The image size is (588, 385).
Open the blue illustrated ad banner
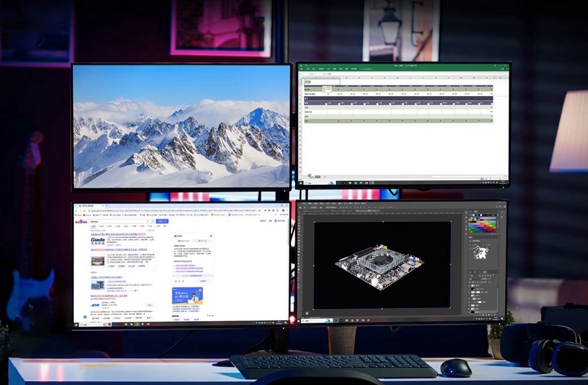187,297
